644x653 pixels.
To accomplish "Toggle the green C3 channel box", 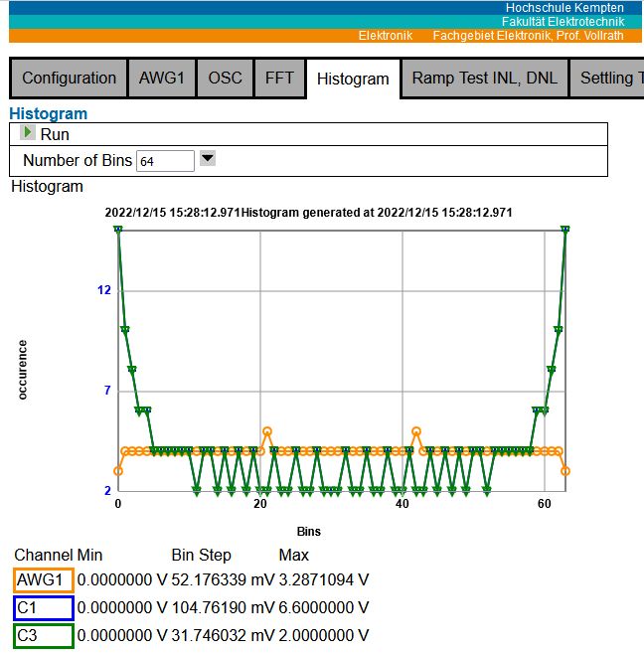I will coord(44,635).
